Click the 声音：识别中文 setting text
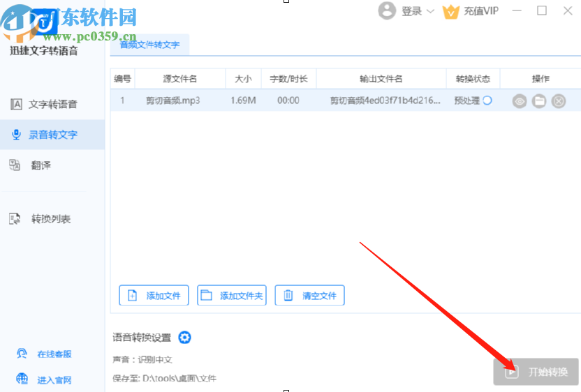 [x=142, y=359]
